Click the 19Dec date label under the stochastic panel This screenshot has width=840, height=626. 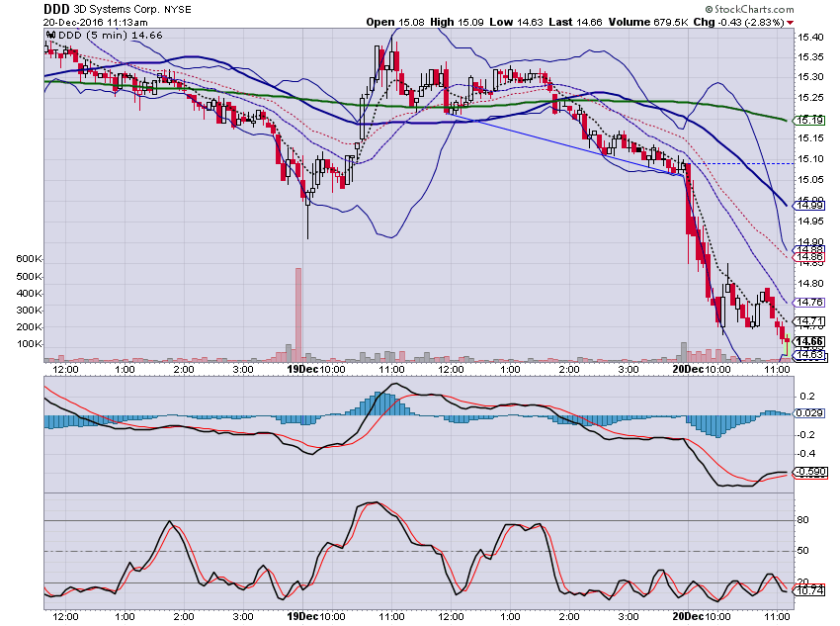[302, 616]
